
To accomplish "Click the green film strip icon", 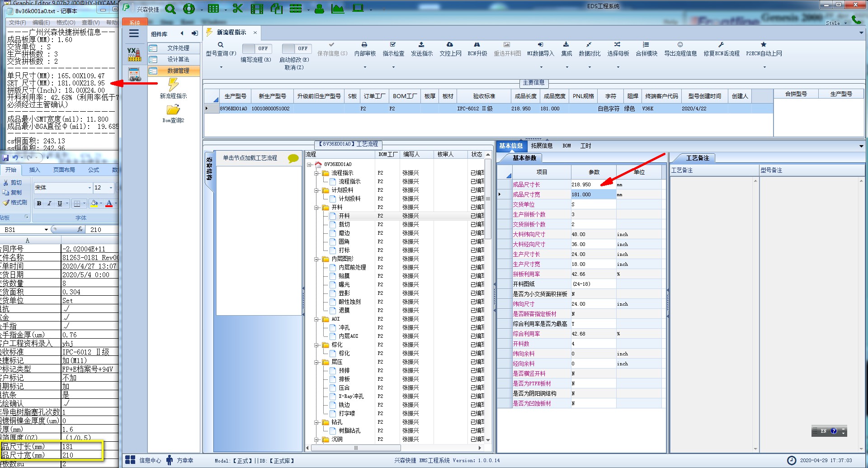I will click(257, 9).
